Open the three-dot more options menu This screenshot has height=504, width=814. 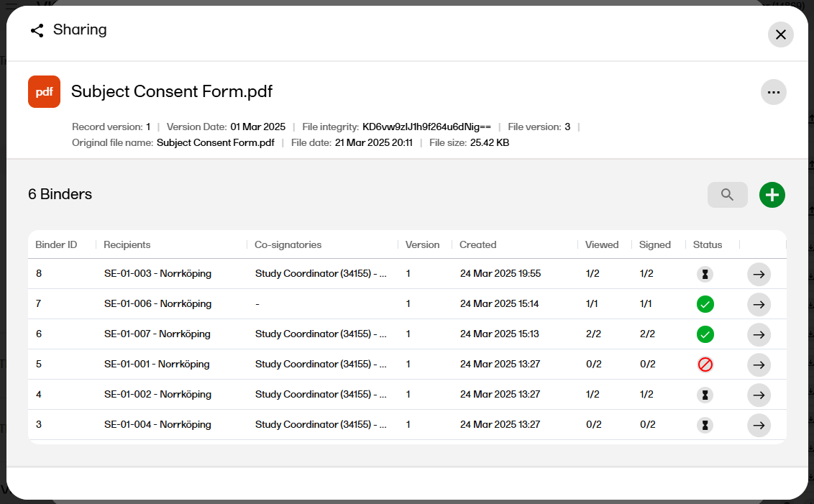(773, 92)
